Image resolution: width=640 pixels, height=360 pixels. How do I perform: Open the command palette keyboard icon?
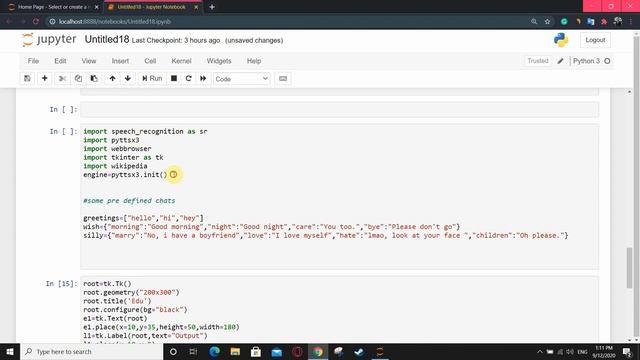[x=283, y=78]
